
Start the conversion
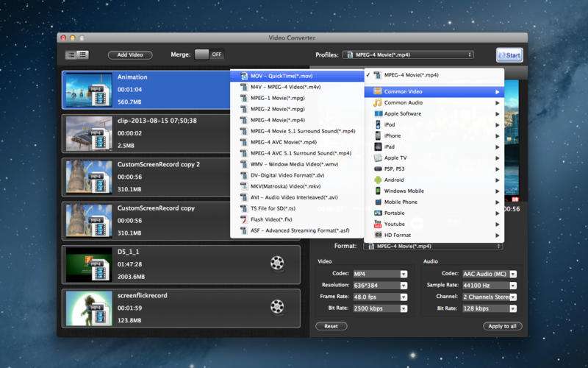tap(509, 55)
